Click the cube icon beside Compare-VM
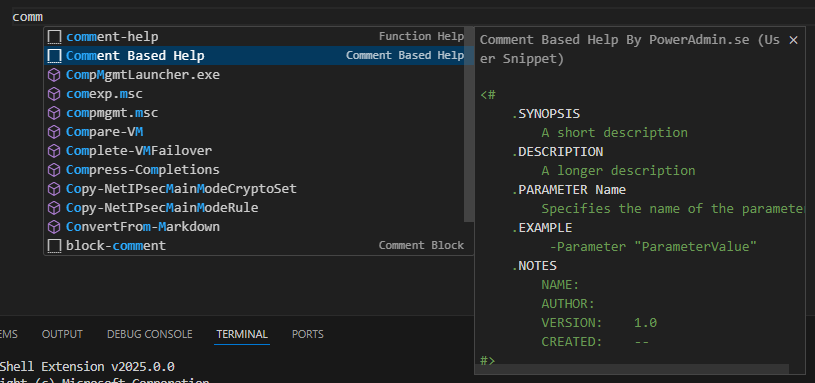This screenshot has width=815, height=383. pos(54,132)
